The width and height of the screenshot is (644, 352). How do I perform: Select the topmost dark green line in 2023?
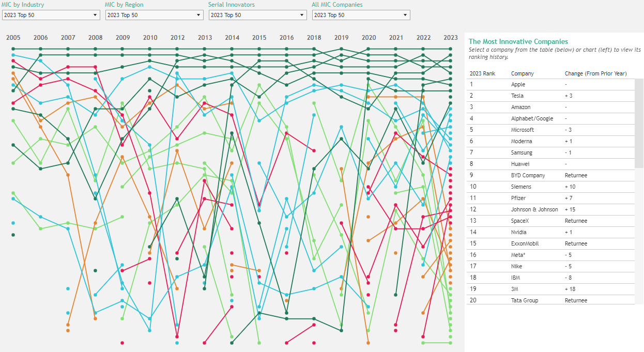(x=450, y=49)
